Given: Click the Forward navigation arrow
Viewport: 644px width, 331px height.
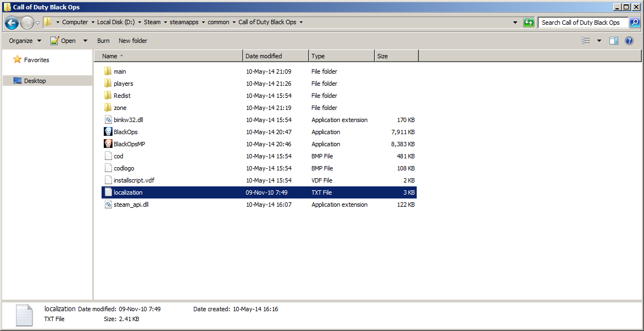Looking at the screenshot, I should click(x=27, y=23).
